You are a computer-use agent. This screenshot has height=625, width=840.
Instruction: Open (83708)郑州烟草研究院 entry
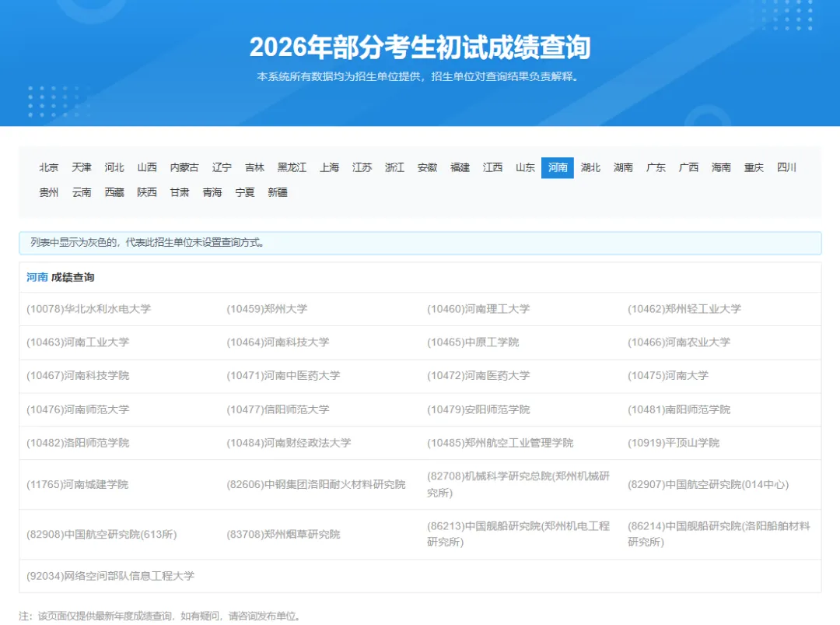(x=283, y=535)
